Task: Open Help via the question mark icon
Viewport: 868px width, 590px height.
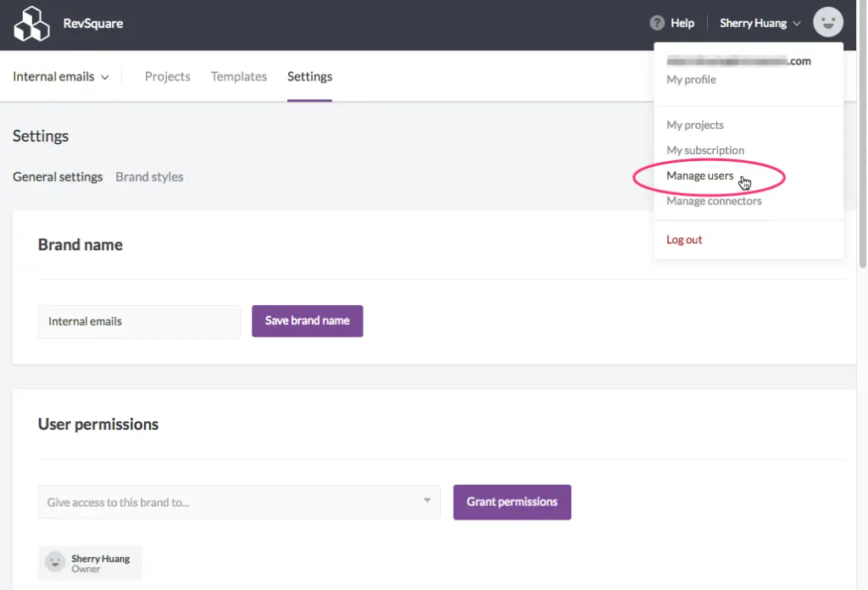Action: coord(657,23)
